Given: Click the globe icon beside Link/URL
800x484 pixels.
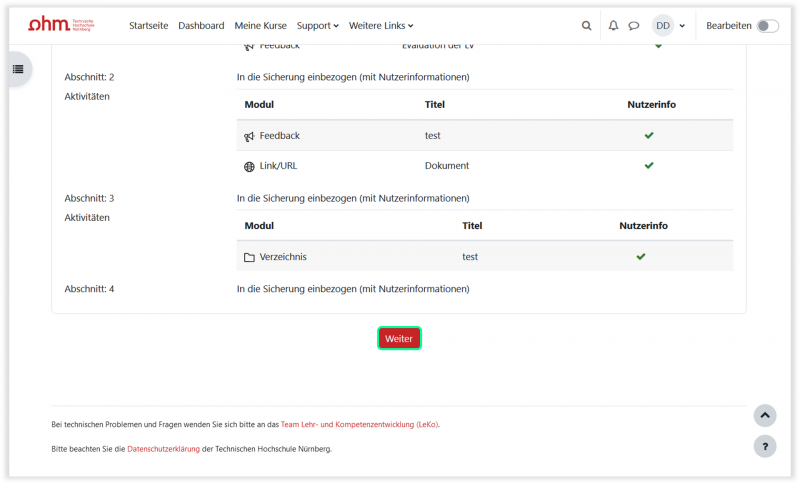Looking at the screenshot, I should coord(249,166).
